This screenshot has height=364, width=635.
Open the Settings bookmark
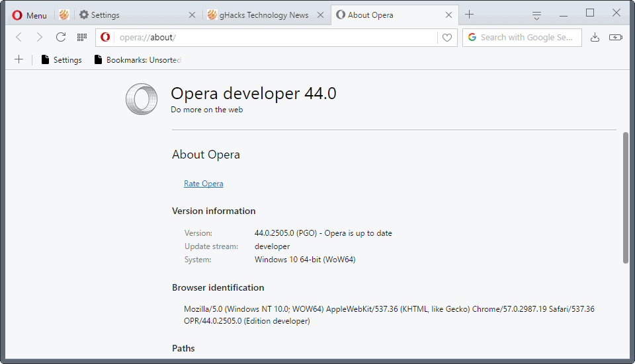point(62,60)
